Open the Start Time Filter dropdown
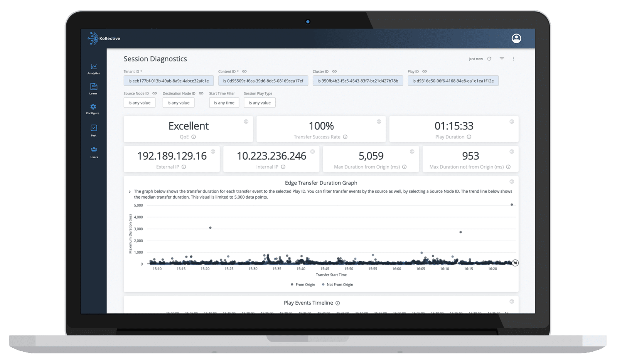The image size is (617, 364). coord(224,103)
